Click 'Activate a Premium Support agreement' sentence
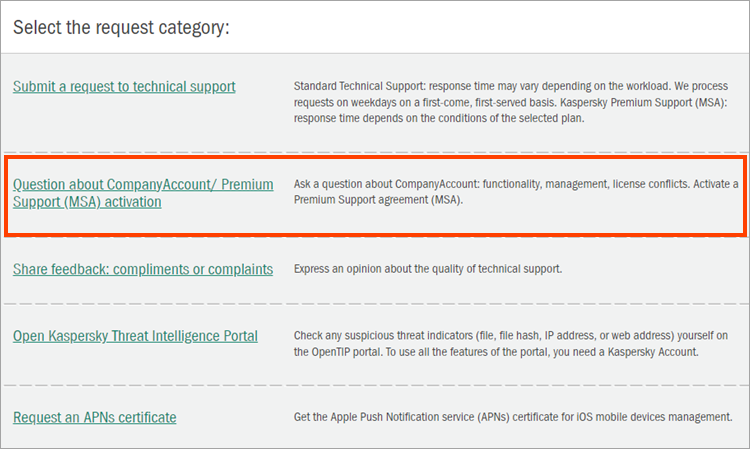 (420, 201)
